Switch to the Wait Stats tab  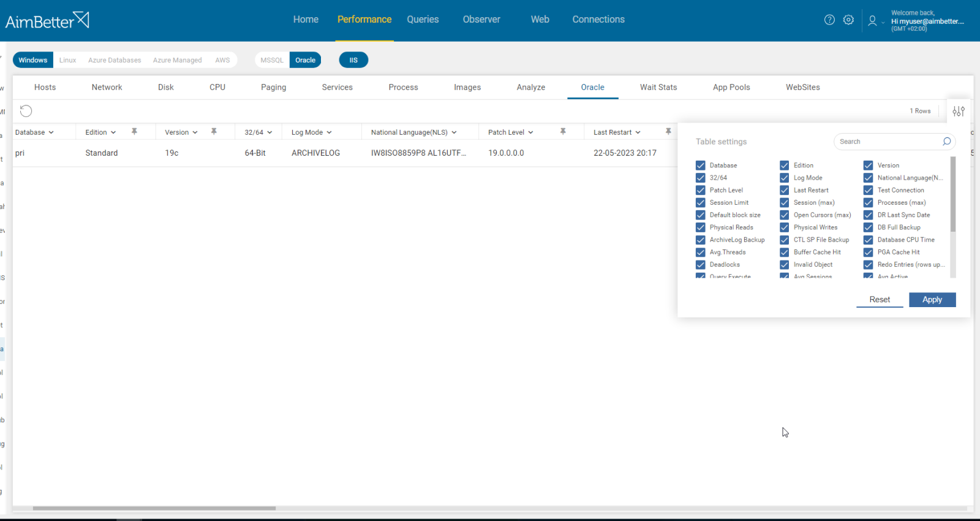(658, 87)
